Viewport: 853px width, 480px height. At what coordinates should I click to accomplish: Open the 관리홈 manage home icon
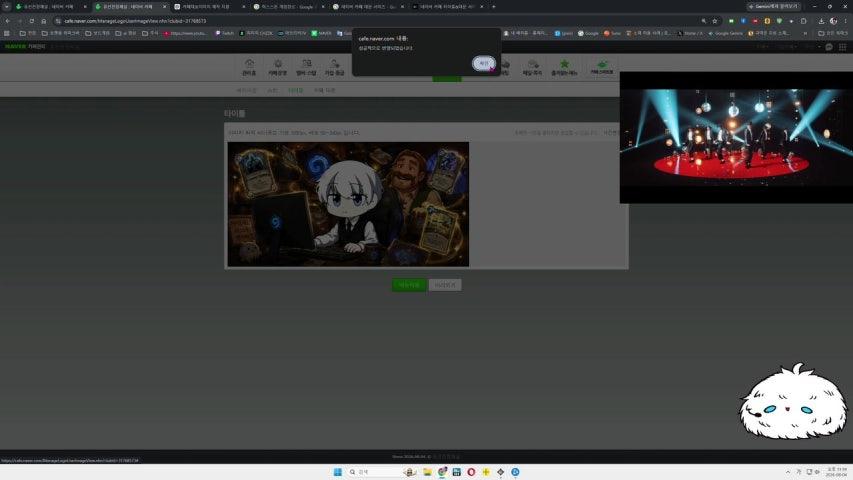(249, 67)
